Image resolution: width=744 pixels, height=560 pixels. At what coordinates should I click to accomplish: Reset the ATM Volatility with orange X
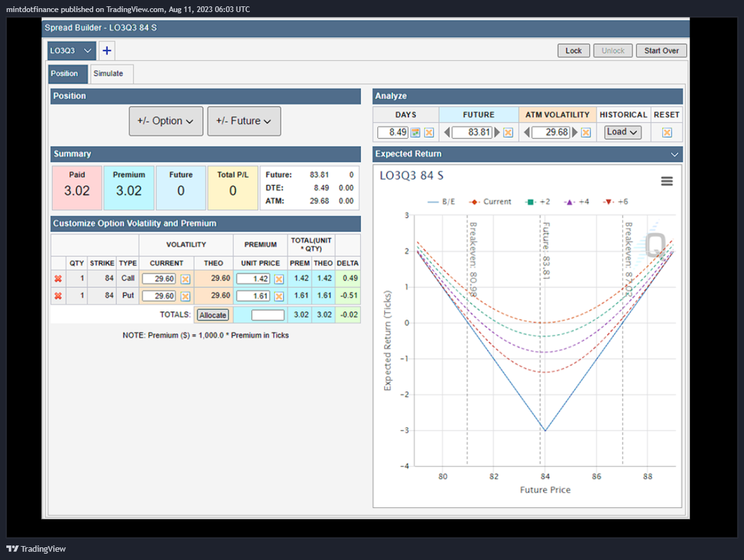click(x=586, y=133)
